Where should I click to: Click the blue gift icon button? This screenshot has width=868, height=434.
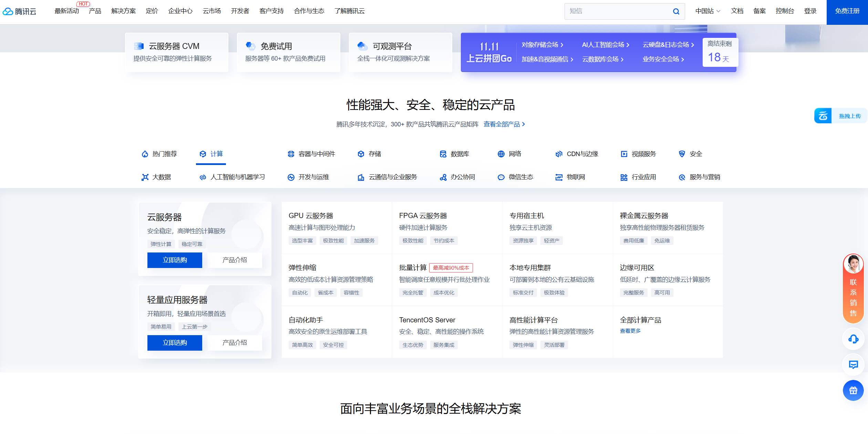point(853,390)
